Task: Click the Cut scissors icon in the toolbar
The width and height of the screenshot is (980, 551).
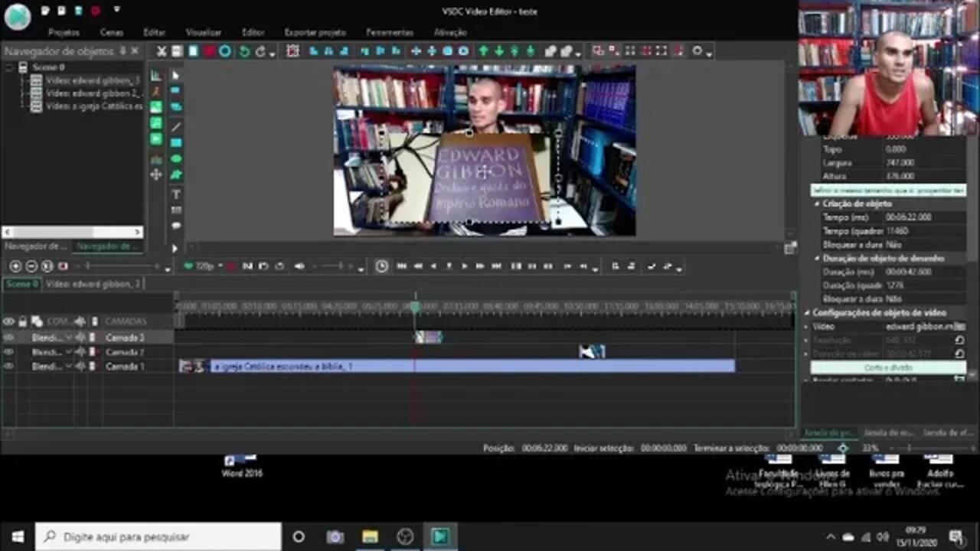Action: coord(162,51)
